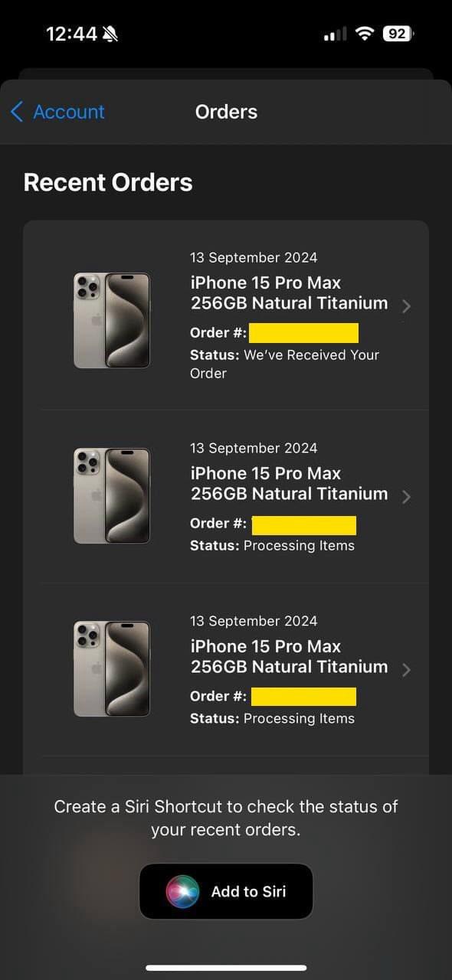Expand the second order using its chevron
452x980 pixels.
pos(407,497)
